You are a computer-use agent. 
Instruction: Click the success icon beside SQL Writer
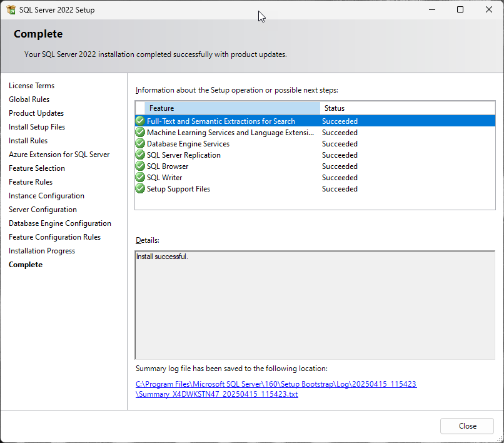(x=140, y=178)
